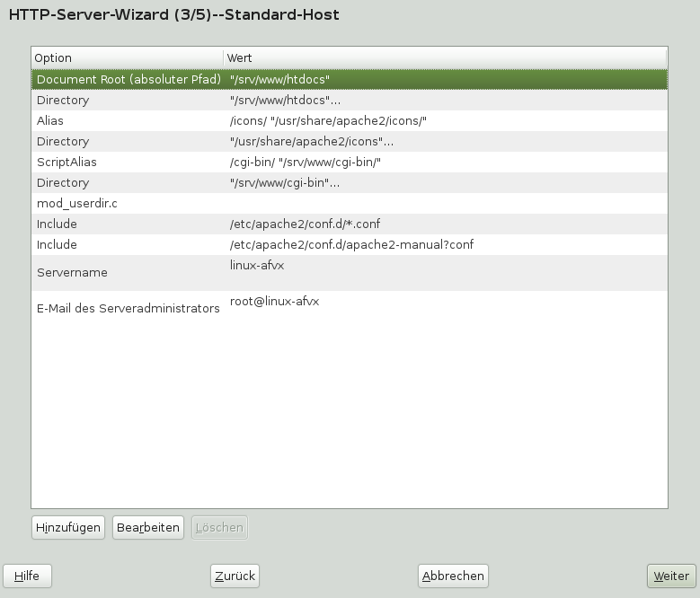Select the Directory row for "/usr/share/apache2/icons"...

click(x=350, y=141)
